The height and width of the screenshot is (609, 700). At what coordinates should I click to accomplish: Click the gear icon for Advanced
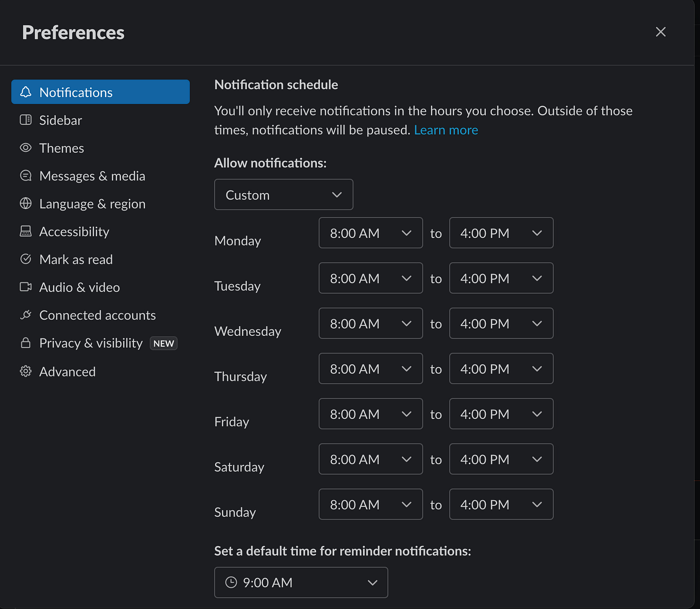[26, 371]
